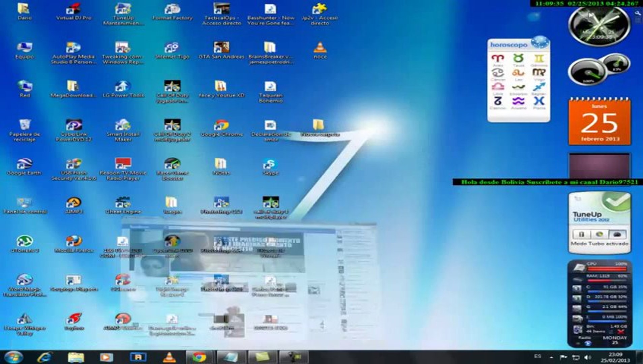Launch Razer Game Booster shortcut
Viewport: 643px width, 364px height.
[172, 169]
